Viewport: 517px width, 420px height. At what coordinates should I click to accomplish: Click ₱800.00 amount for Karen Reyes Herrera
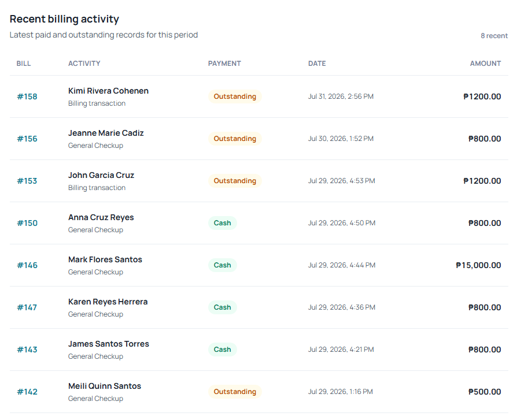click(485, 307)
